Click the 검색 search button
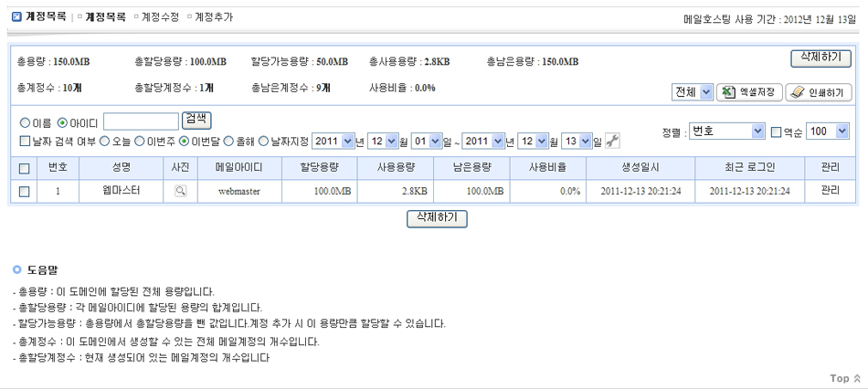 196,120
